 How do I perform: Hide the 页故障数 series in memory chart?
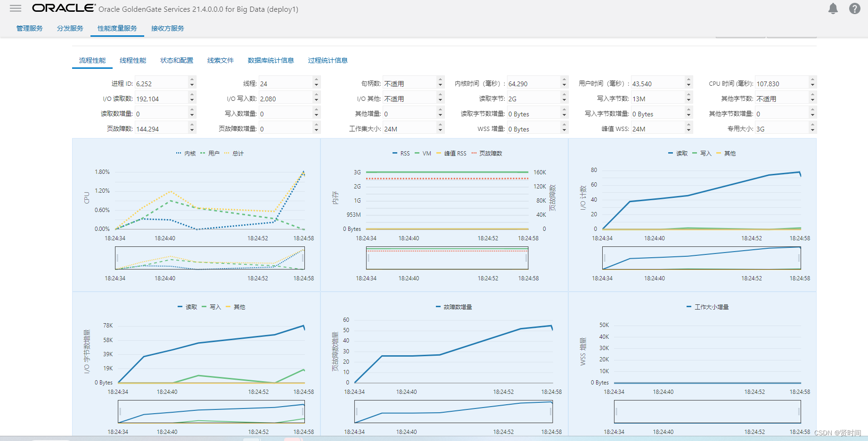pyautogui.click(x=487, y=153)
